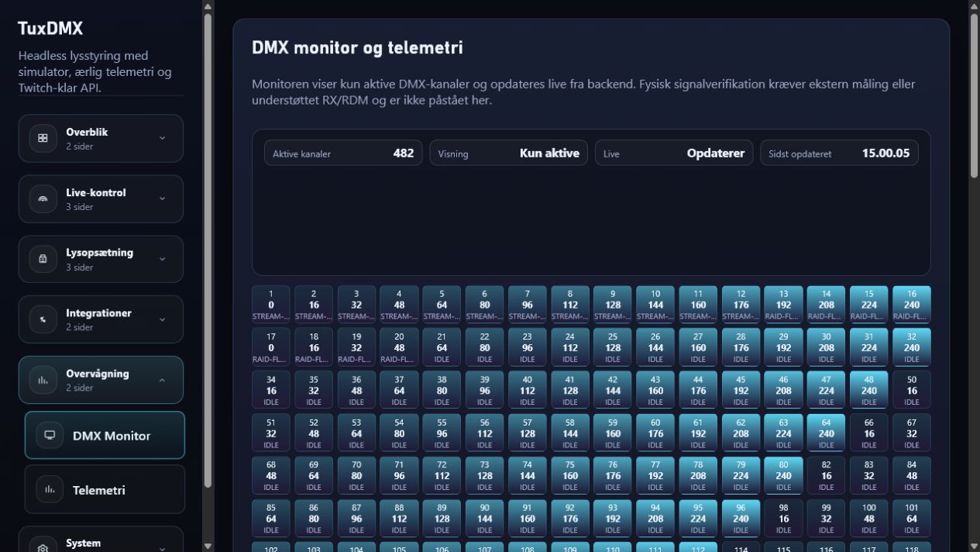The width and height of the screenshot is (980, 552).
Task: Select DMX channel 16 tile, value 240
Action: (x=912, y=305)
